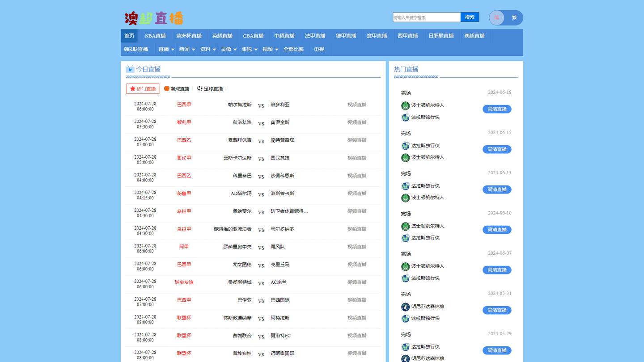The image size is (644, 362).
Task: Open 中超直播 navigation item
Action: coord(284,36)
